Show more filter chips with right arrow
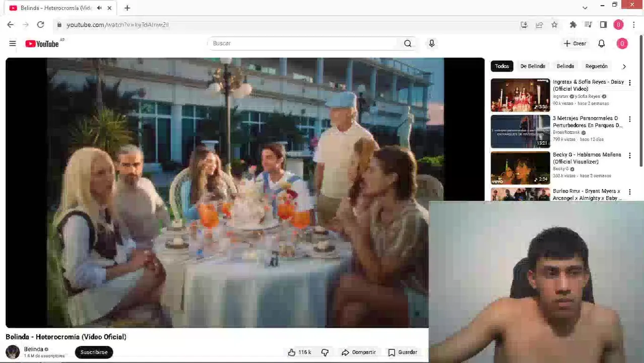 624,66
